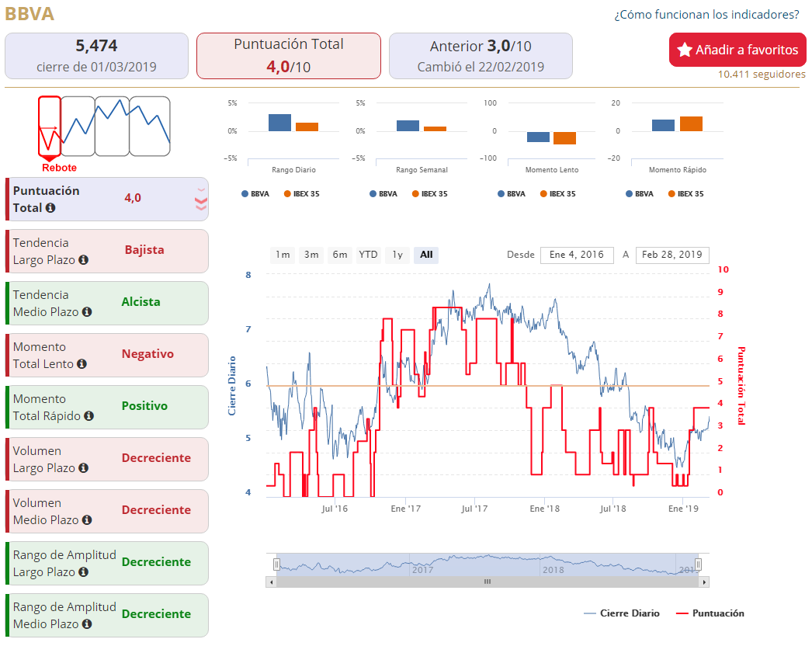
Task: Expand Puntuación Total with double chevron
Action: (x=201, y=199)
